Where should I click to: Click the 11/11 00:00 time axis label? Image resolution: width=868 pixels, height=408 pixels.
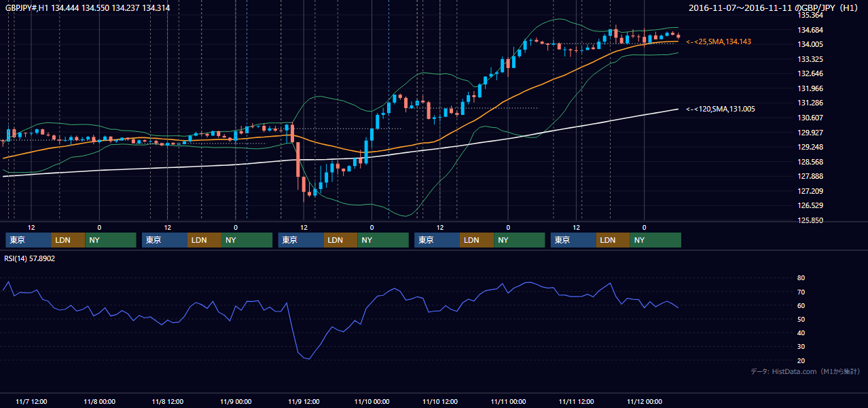coord(508,401)
